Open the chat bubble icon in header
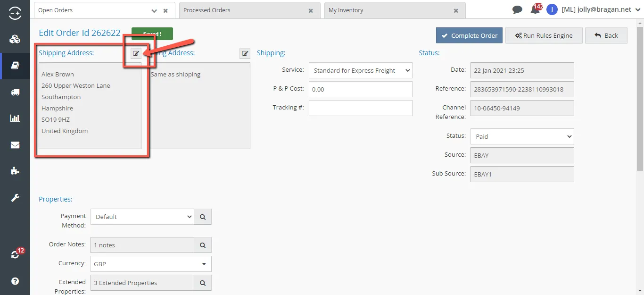 [517, 10]
